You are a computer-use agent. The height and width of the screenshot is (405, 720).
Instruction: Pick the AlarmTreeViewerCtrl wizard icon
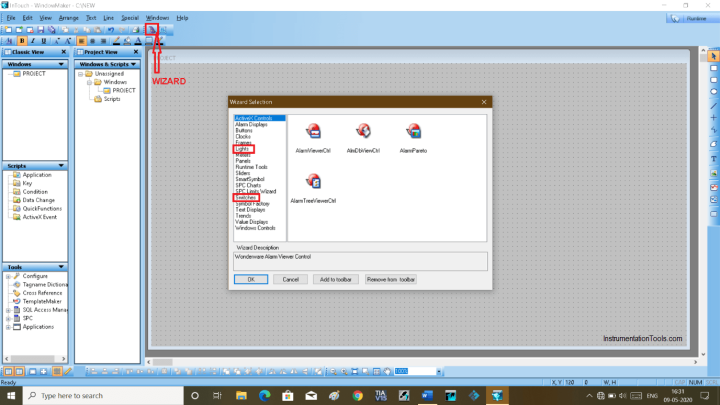[x=312, y=183]
